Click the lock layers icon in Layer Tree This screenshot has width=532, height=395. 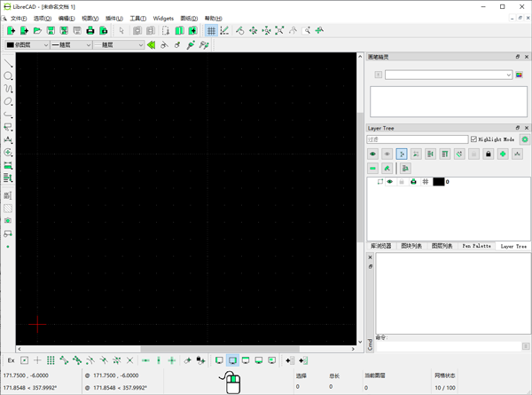(489, 154)
